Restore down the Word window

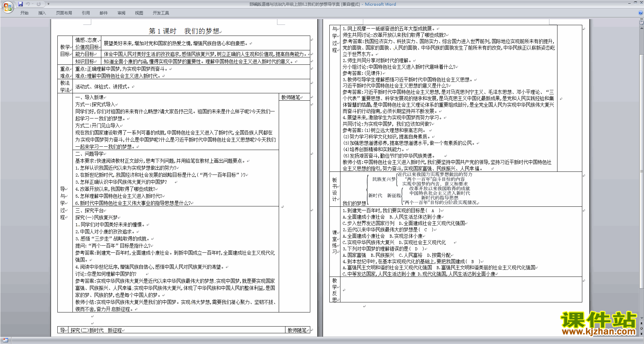click(x=635, y=3)
